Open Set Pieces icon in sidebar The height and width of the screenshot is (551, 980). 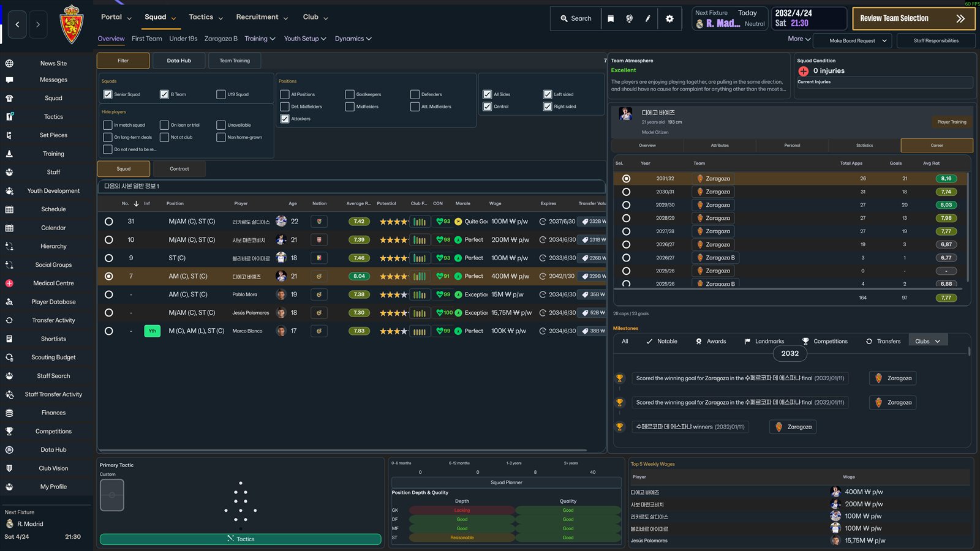9,135
